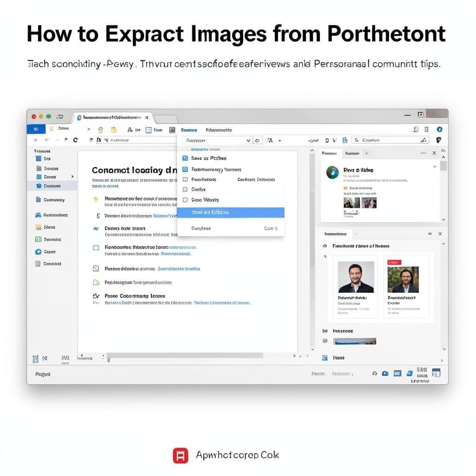This screenshot has height=476, width=476.
Task: Click the vertical scrollbar thumb in the upper right panel
Action: pos(443,166)
